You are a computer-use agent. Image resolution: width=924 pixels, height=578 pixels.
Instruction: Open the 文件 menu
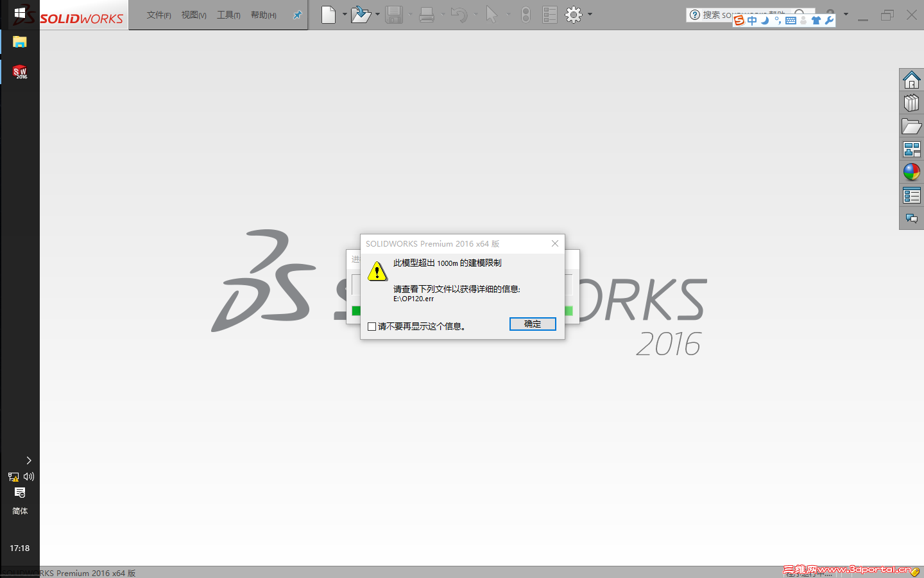click(x=158, y=15)
